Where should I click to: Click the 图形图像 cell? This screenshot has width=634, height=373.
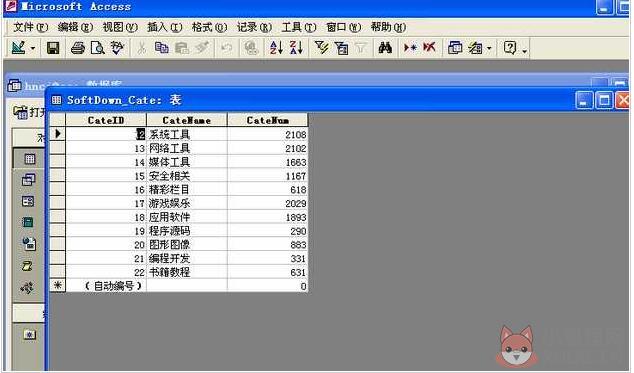click(187, 244)
